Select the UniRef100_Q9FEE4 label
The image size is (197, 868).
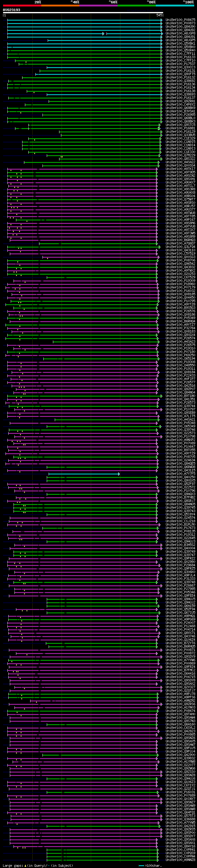click(180, 596)
